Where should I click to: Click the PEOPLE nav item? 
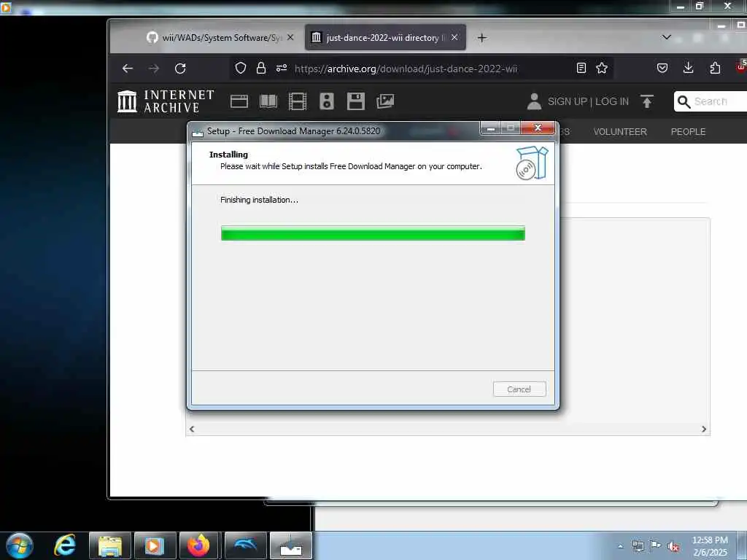coord(688,132)
